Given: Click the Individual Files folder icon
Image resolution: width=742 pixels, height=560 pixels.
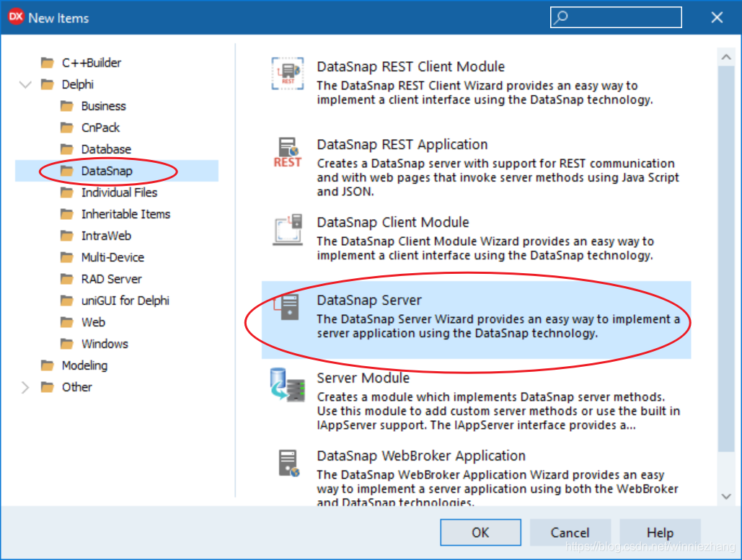Looking at the screenshot, I should (67, 192).
